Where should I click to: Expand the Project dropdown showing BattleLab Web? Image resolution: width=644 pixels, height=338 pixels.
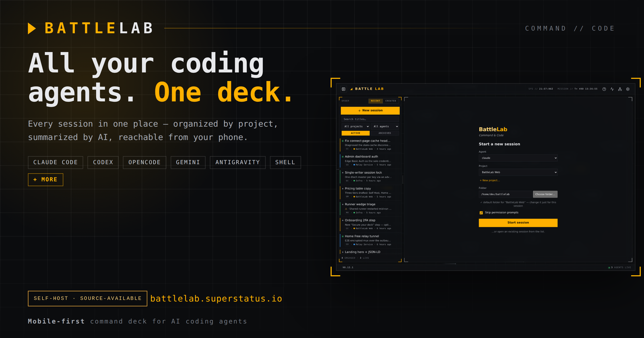pyautogui.click(x=518, y=172)
